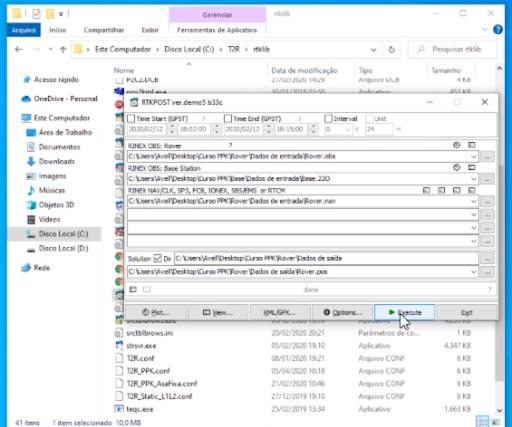Browse for the third navigation file
The height and width of the screenshot is (427, 512).
point(487,228)
